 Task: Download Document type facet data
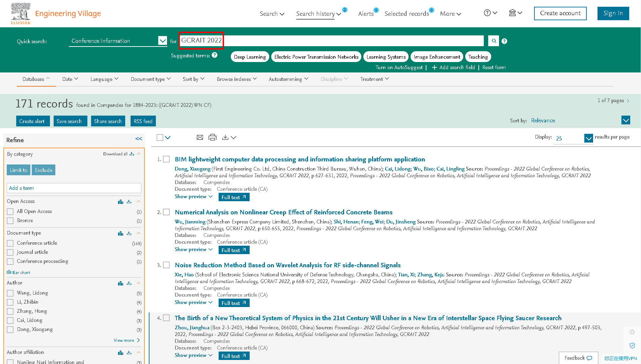pos(129,233)
